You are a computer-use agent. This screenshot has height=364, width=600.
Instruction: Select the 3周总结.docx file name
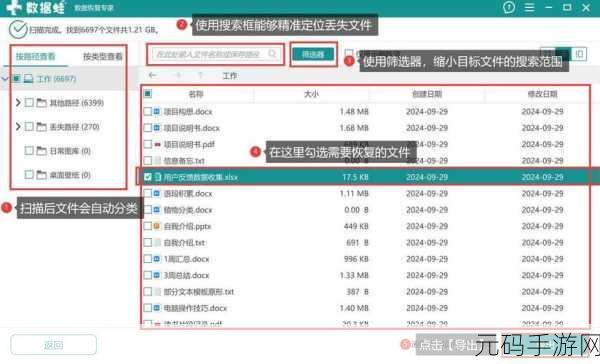pyautogui.click(x=186, y=276)
